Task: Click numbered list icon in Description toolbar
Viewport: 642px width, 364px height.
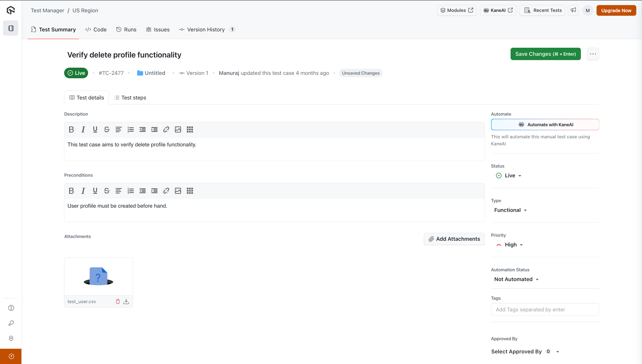Action: pos(131,129)
